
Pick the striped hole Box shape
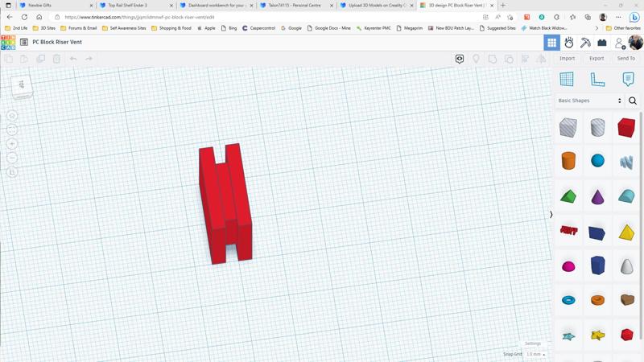[x=568, y=128]
